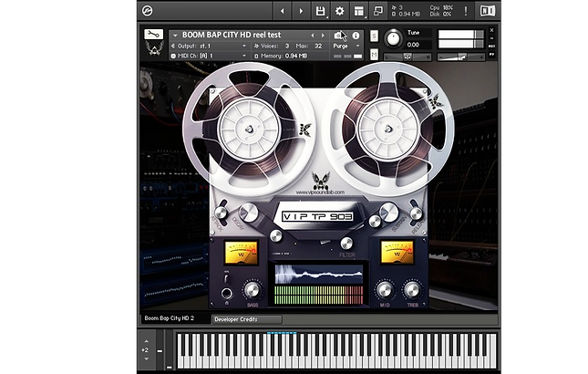
Task: Click the pan slider below Tune
Action: (407, 57)
